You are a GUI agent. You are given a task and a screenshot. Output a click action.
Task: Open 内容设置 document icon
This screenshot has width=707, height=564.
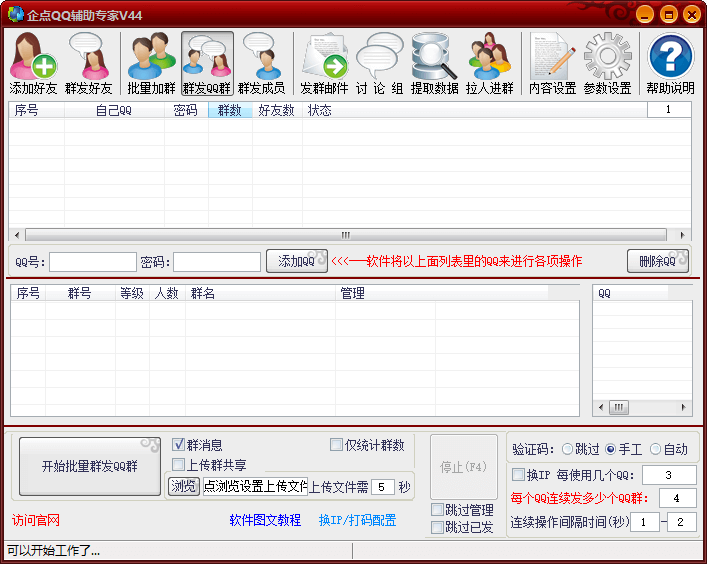pyautogui.click(x=552, y=63)
